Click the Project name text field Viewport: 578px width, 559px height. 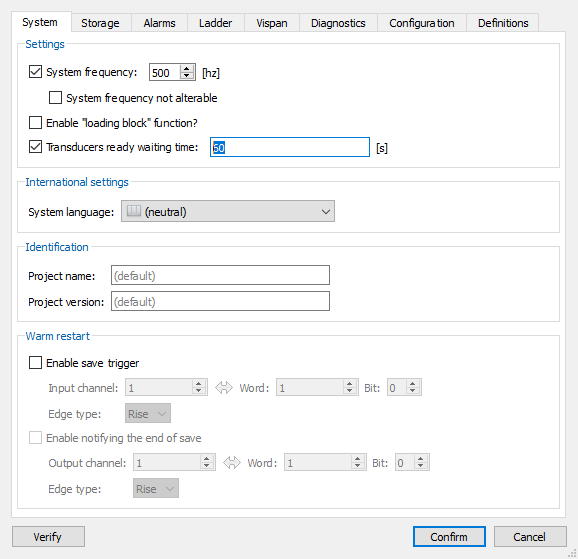220,275
